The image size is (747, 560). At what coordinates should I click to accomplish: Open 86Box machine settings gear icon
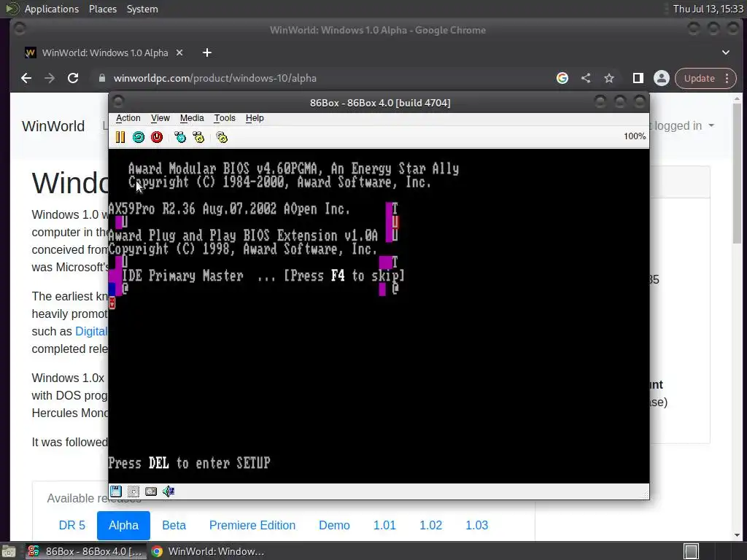click(222, 138)
